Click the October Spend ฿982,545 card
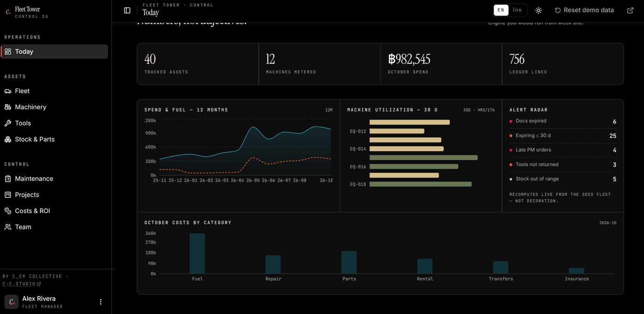Screen dimensions: 644x314 click(441, 64)
